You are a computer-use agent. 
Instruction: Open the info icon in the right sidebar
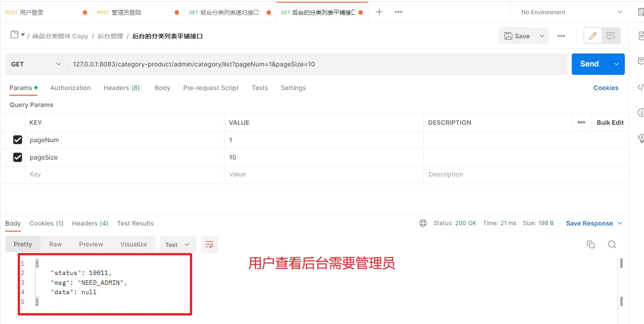(641, 112)
